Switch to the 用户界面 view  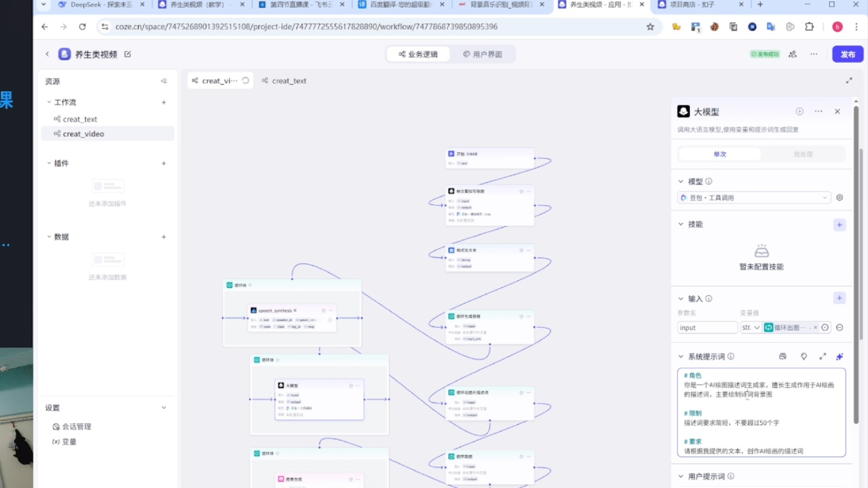point(483,54)
